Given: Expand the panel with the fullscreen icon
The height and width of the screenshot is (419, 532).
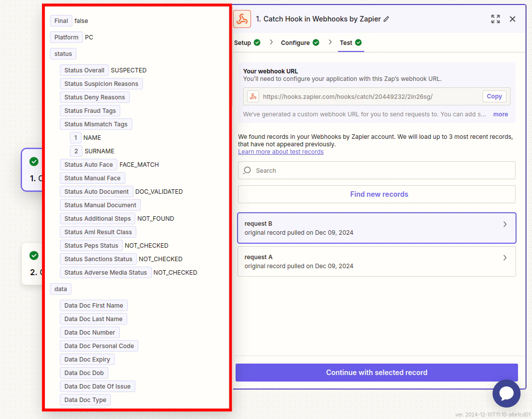Looking at the screenshot, I should 495,18.
